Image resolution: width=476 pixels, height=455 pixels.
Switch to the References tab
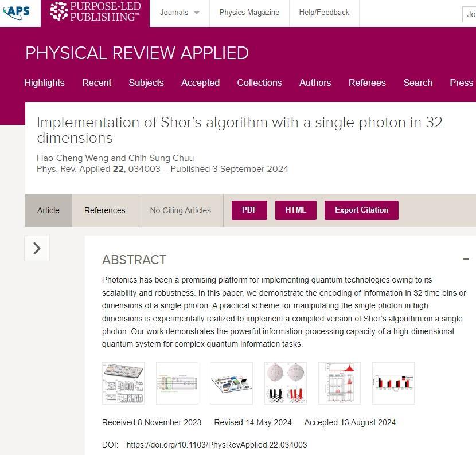[x=104, y=210]
